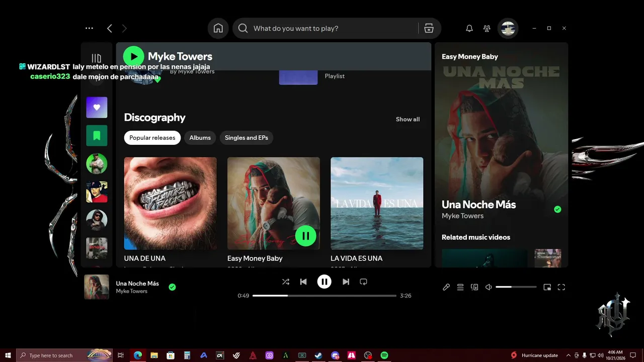Open Spotify from the Windows taskbar

point(384,355)
